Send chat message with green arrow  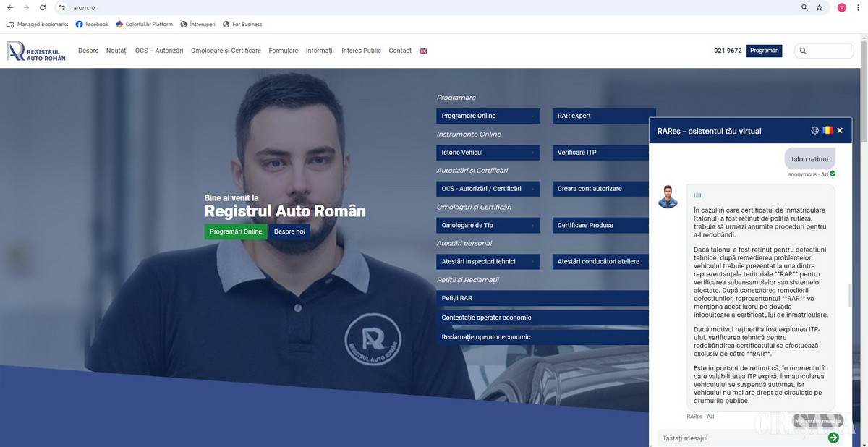coord(833,438)
